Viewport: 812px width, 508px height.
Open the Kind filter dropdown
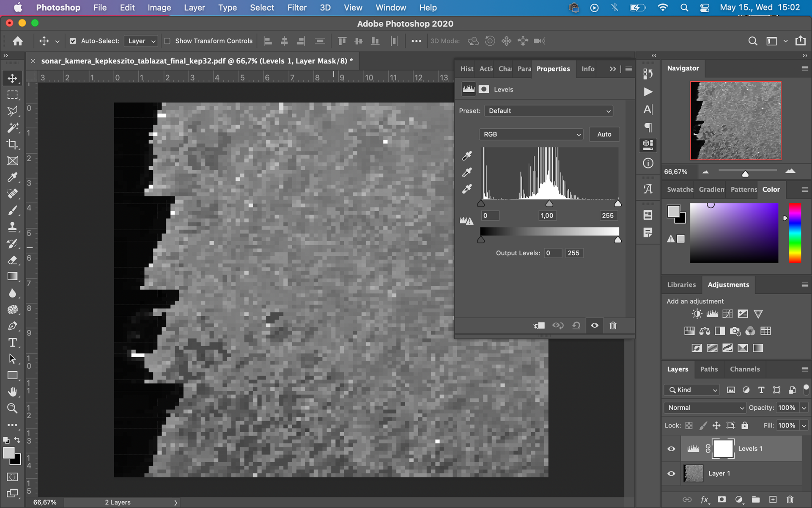click(691, 390)
